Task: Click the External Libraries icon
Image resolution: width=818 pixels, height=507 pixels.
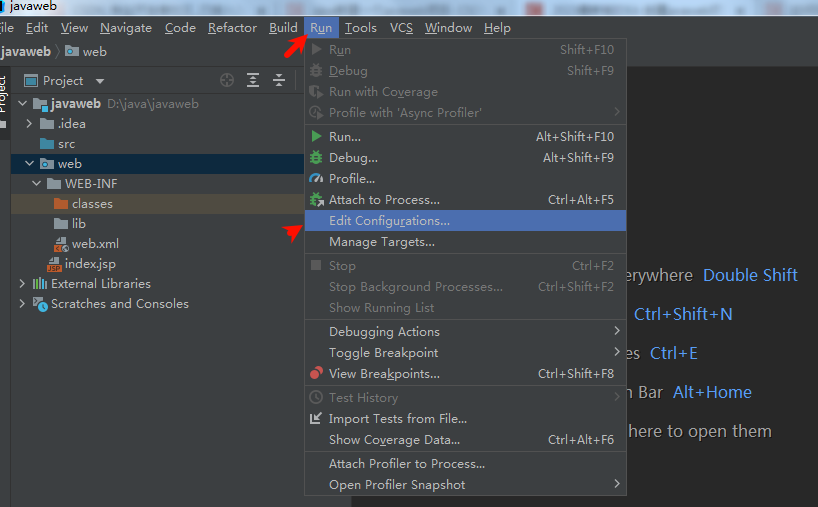Action: pos(40,284)
